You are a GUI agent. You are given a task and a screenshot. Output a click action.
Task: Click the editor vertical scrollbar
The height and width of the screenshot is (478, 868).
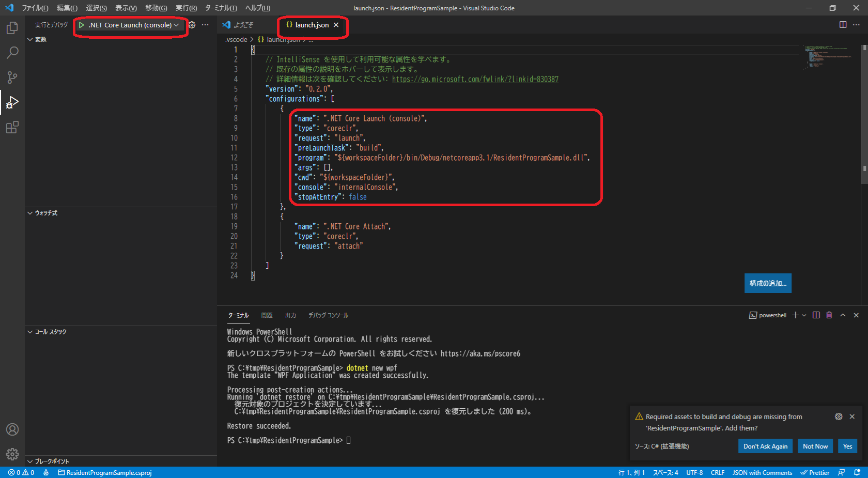click(x=864, y=114)
